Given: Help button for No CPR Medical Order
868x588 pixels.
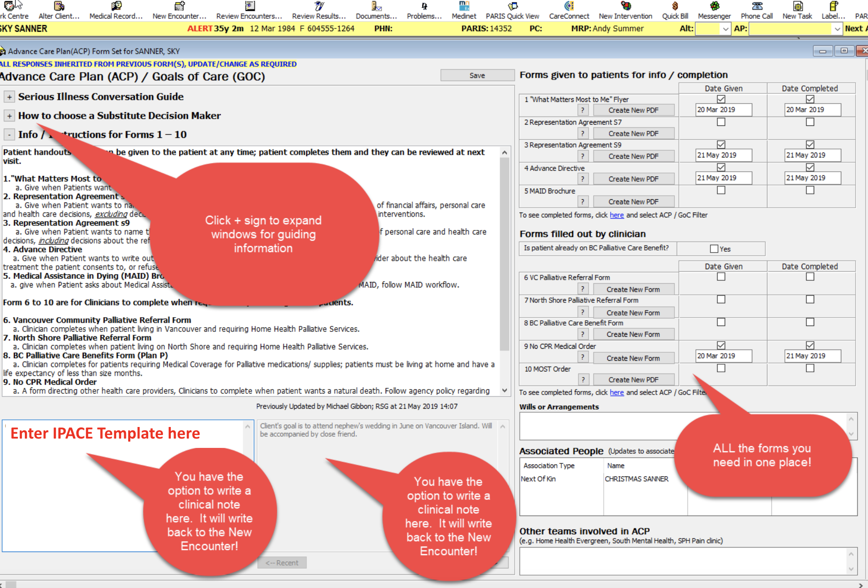Looking at the screenshot, I should coord(582,357).
